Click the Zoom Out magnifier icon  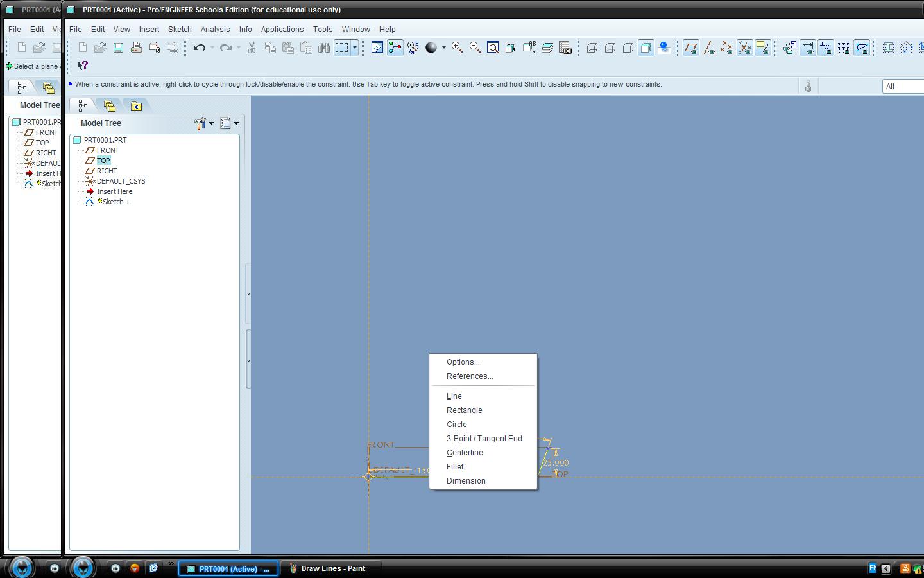pos(475,48)
